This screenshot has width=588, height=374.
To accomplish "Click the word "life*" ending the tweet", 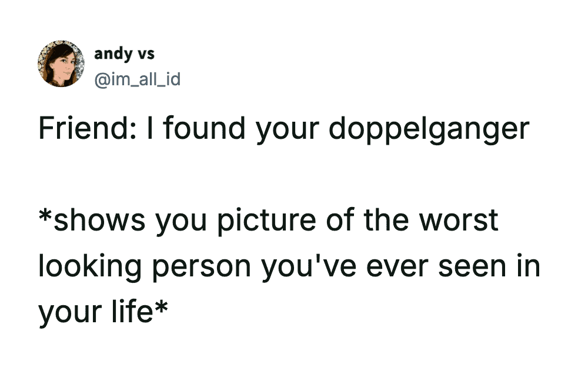I will tap(138, 311).
